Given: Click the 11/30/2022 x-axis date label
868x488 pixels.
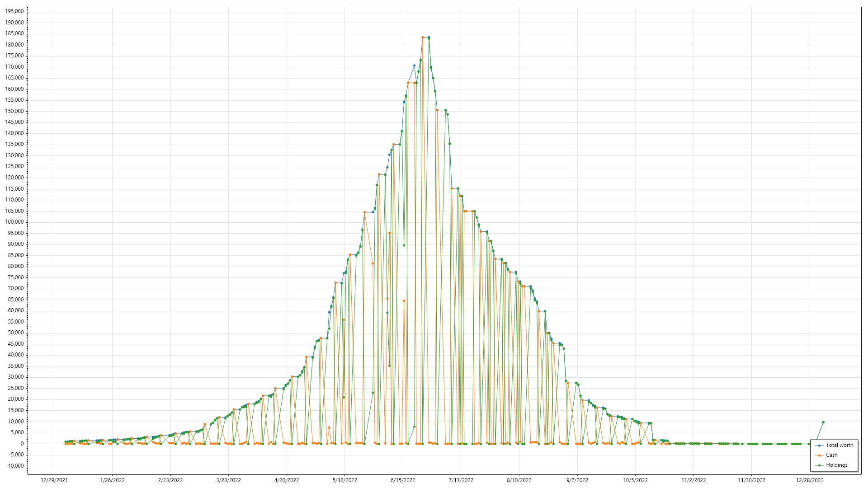Looking at the screenshot, I should tap(752, 480).
